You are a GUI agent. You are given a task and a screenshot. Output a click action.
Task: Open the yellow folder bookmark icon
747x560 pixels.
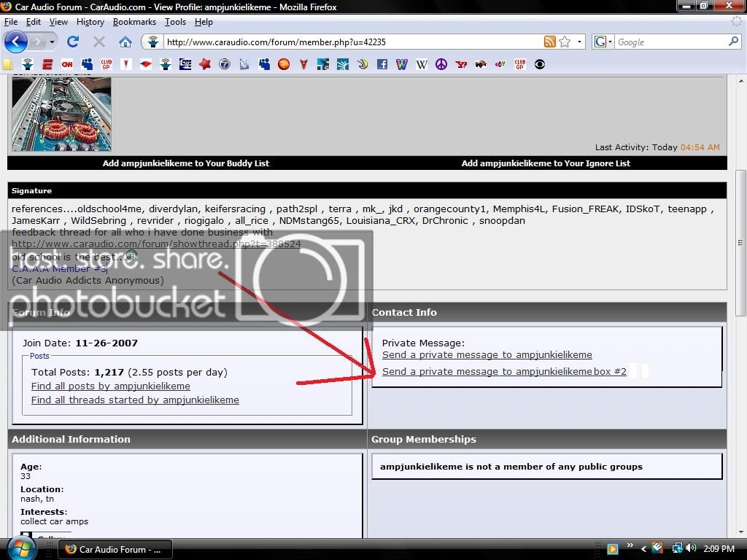tap(7, 64)
